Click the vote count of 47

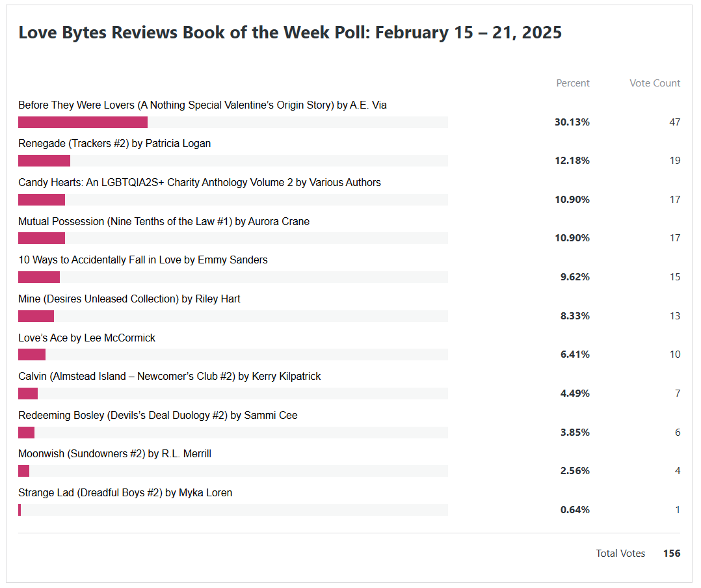click(x=674, y=122)
